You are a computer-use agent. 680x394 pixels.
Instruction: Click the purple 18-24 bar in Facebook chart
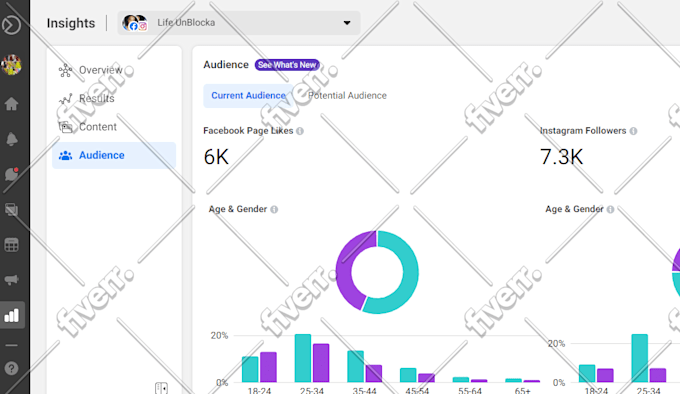tap(268, 367)
